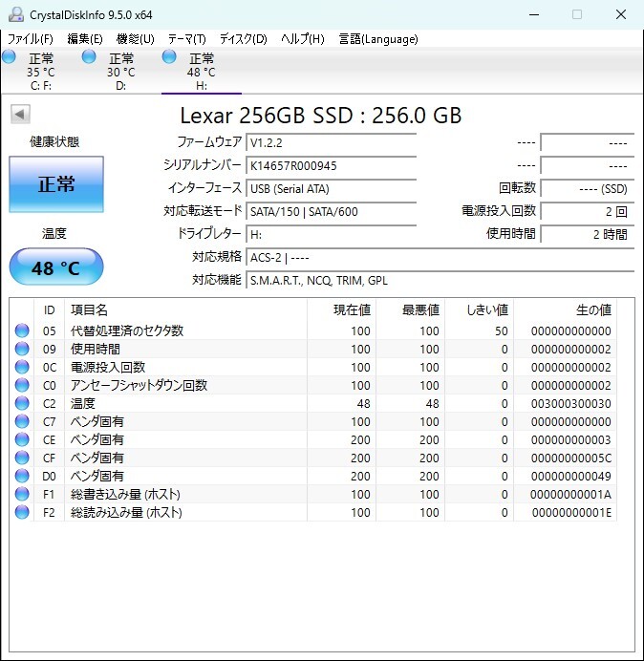This screenshot has height=661, width=644.
Task: Click the firmware field V1.2.2
Action: point(331,142)
